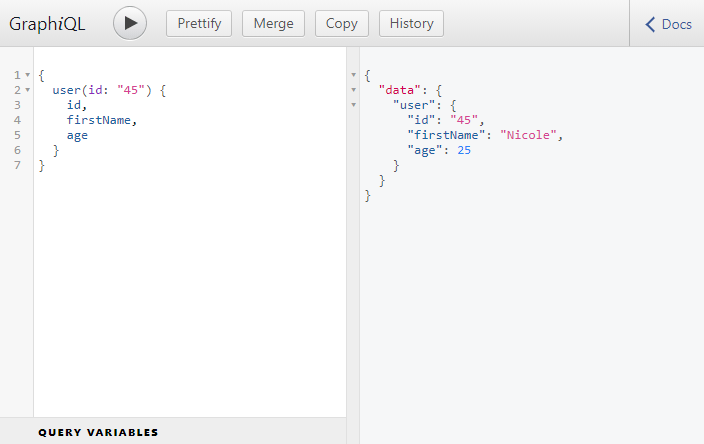The height and width of the screenshot is (444, 704).
Task: Collapse the user block on query line 2
Action: click(27, 90)
